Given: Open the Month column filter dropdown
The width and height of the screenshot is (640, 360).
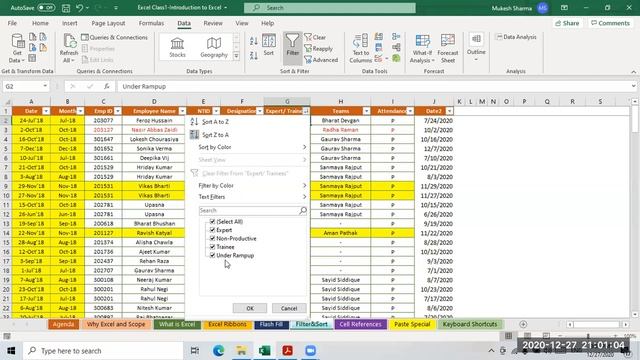Looking at the screenshot, I should pyautogui.click(x=80, y=111).
